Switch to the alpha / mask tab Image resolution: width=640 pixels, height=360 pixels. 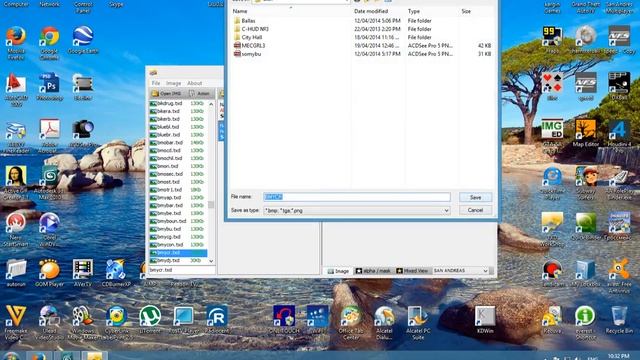[x=373, y=271]
